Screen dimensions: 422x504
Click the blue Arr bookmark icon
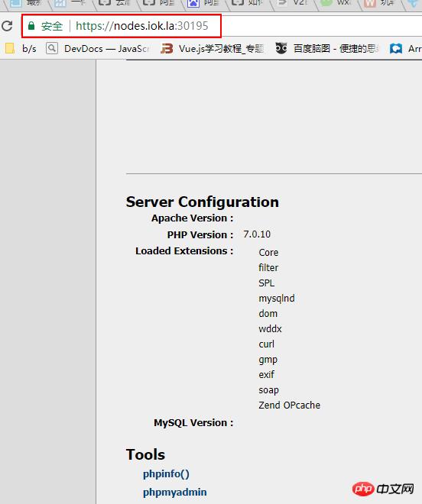(x=396, y=49)
